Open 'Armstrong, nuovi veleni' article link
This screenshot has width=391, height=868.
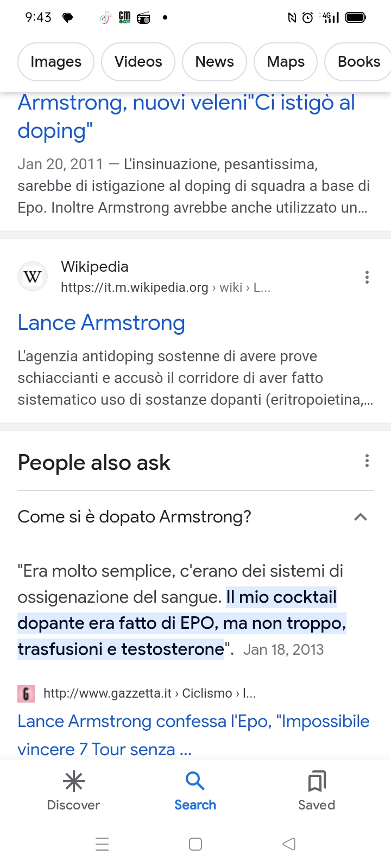186,117
